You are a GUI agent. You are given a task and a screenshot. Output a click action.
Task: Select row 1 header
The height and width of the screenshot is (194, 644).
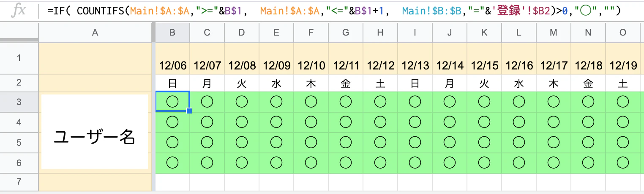pos(19,58)
